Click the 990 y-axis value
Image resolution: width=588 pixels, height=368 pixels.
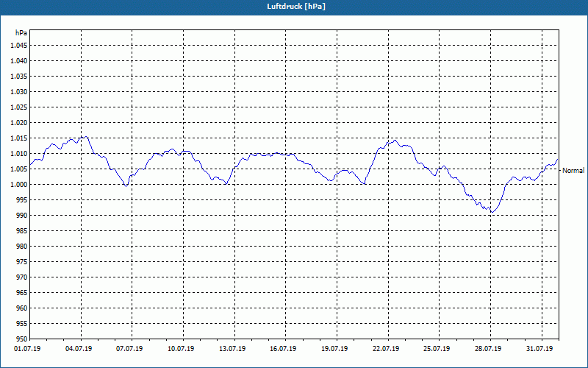pos(22,215)
